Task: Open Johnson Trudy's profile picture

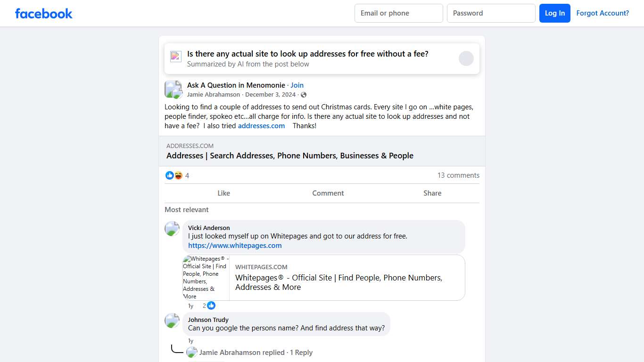Action: 172,321
